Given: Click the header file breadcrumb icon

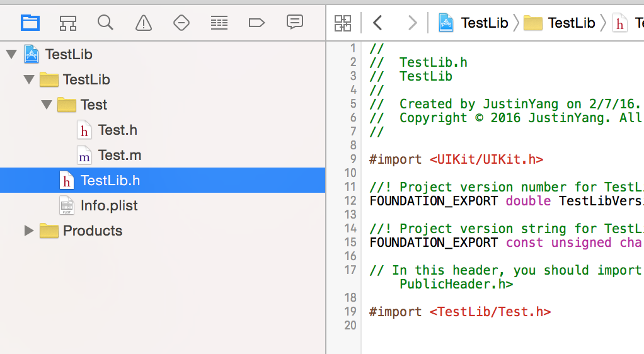Looking at the screenshot, I should 619,23.
